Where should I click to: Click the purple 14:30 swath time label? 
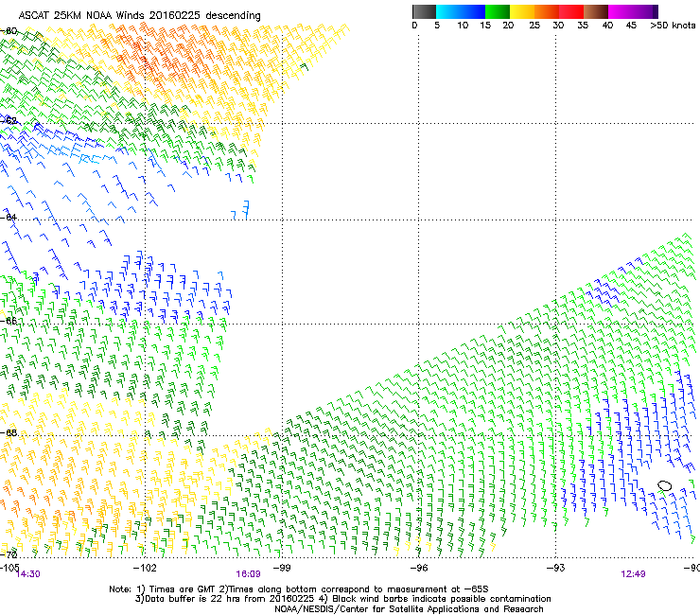tap(27, 574)
